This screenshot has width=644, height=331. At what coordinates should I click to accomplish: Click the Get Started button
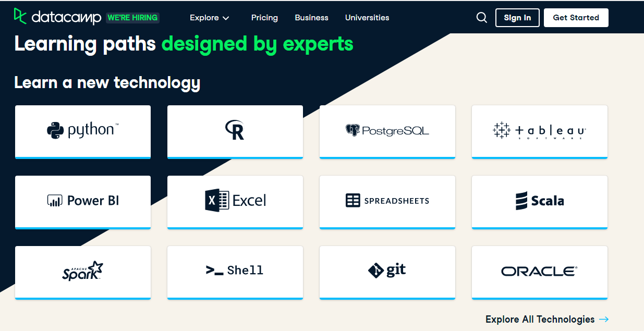tap(576, 18)
